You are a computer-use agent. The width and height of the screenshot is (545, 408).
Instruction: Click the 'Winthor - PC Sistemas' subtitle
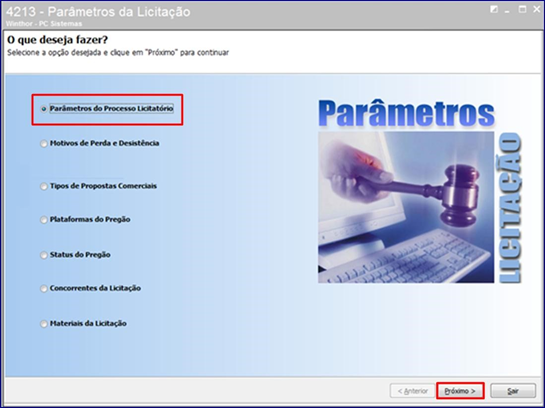point(44,24)
